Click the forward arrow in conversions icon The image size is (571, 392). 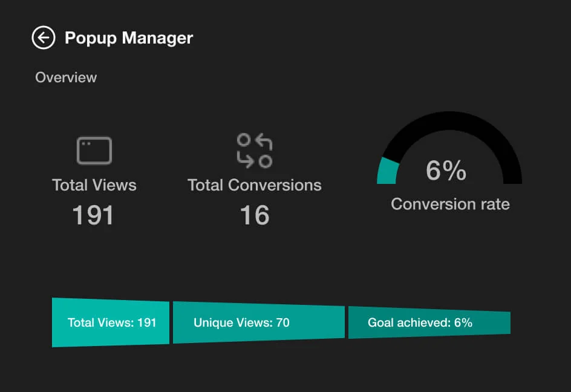245,160
